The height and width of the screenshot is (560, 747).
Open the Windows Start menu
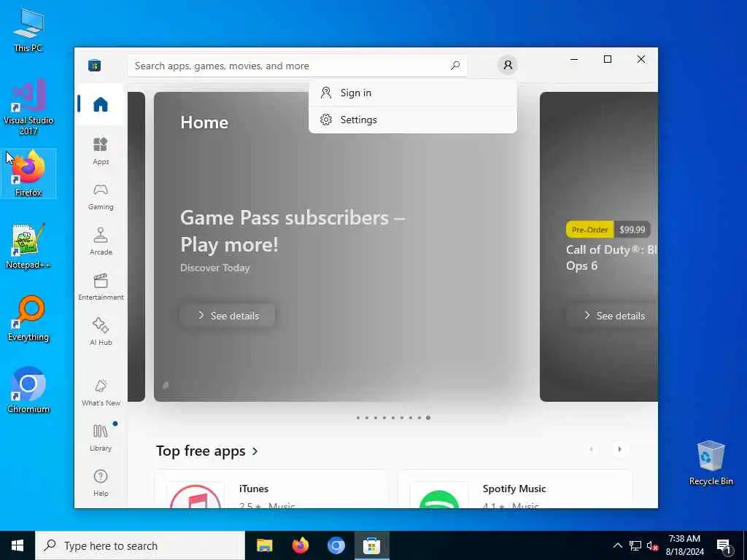point(18,545)
